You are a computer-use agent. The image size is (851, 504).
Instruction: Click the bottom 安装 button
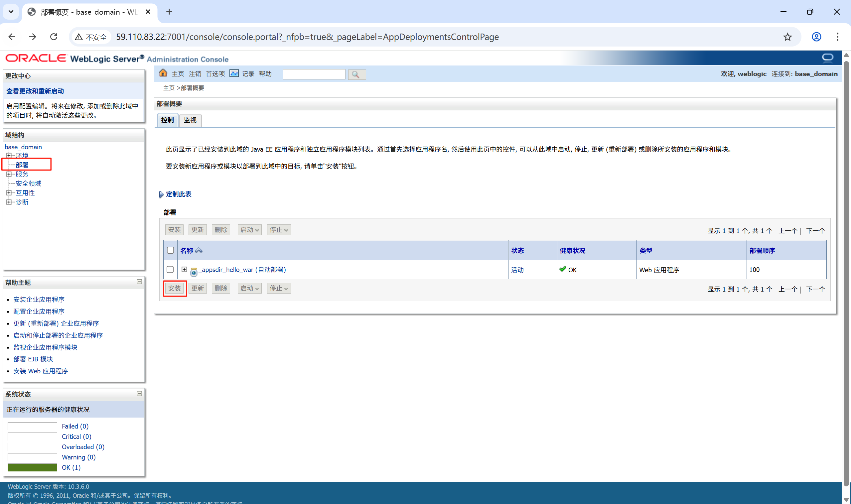click(175, 288)
